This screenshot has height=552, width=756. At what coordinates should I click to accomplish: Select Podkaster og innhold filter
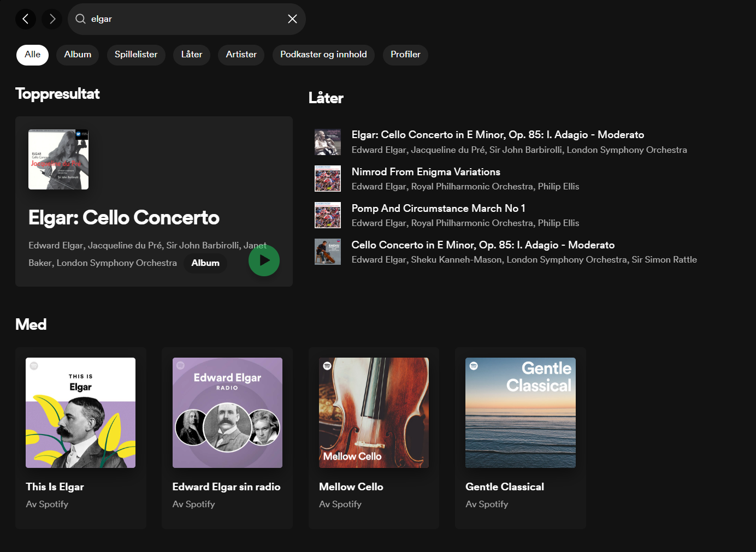[x=323, y=55]
